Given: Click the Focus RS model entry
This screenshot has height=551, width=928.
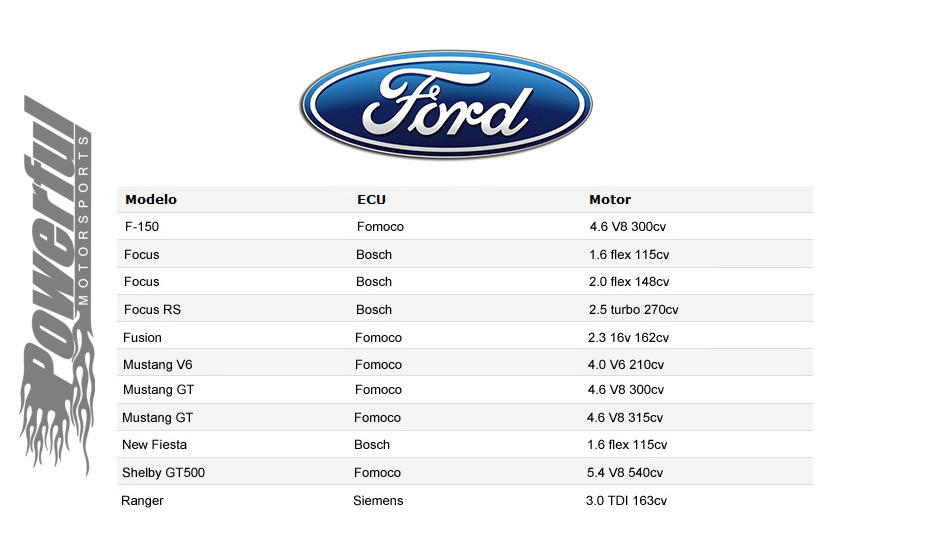Looking at the screenshot, I should coord(152,310).
